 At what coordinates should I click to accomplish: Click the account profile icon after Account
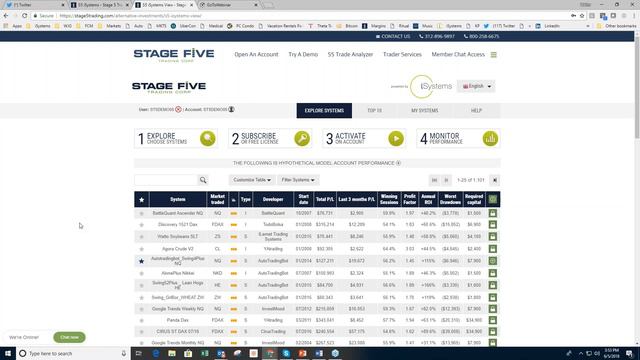pos(231,109)
